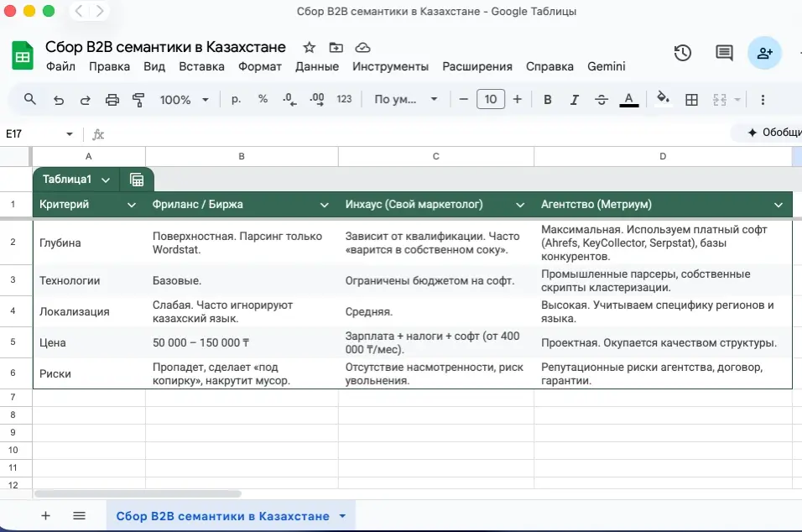Click the add sheet plus button
Screen dimensions: 802x532
[x=45, y=515]
